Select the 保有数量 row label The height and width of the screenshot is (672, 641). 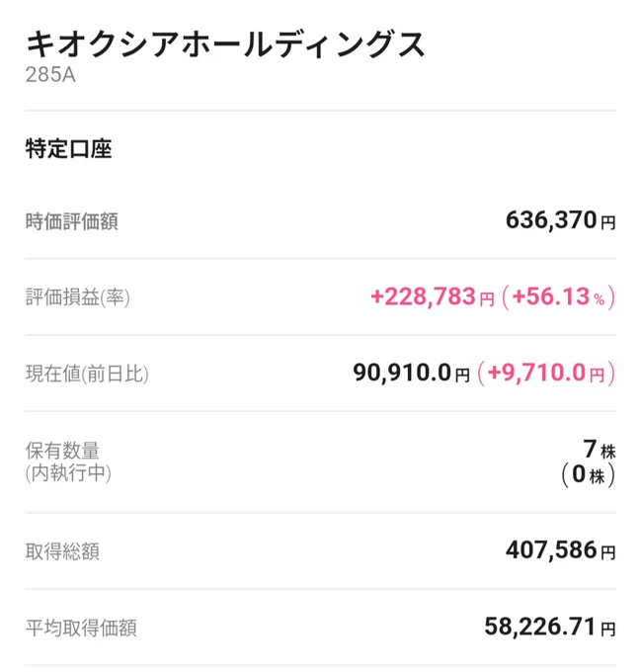(62, 450)
